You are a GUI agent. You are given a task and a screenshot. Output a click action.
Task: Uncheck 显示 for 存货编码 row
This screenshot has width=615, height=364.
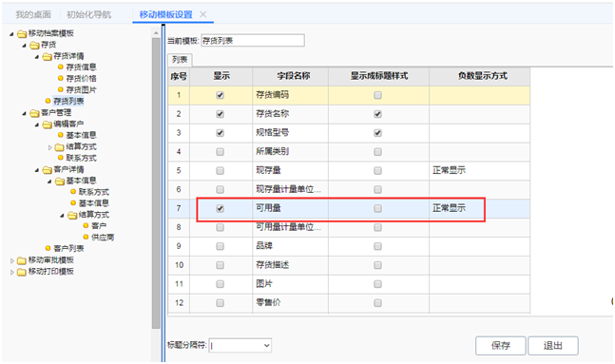220,95
